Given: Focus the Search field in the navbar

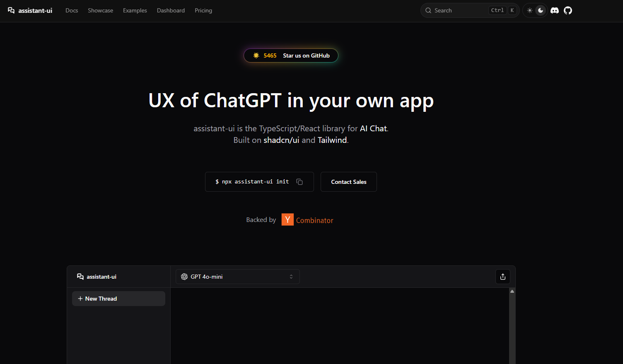Looking at the screenshot, I should [470, 10].
